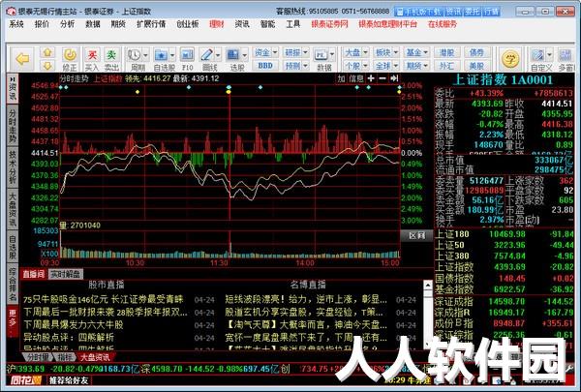
Task: Open the red 理财 menu
Action: (x=216, y=24)
